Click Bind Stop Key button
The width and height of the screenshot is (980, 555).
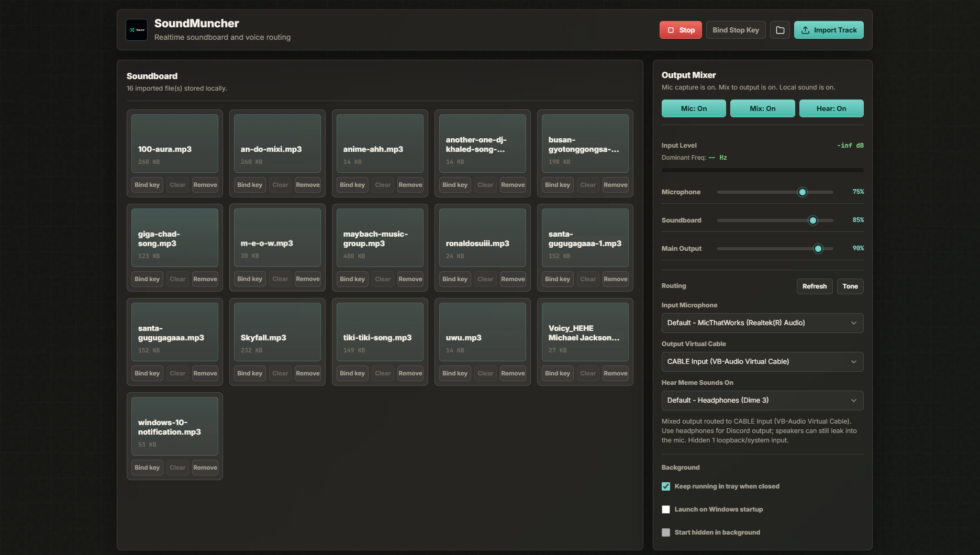(x=736, y=30)
